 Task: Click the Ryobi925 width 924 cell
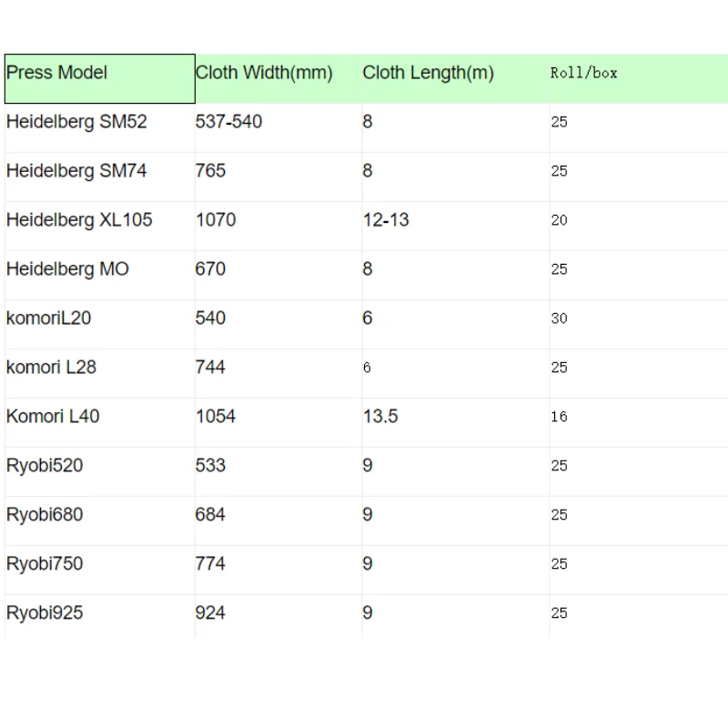278,617
